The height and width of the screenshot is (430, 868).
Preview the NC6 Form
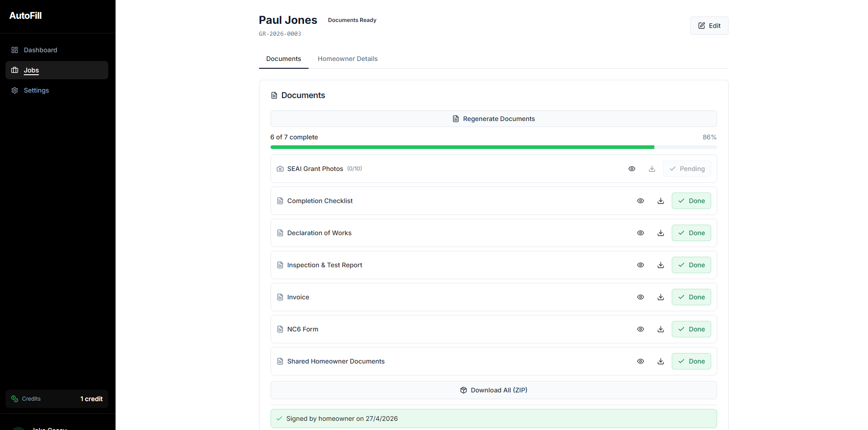click(x=641, y=329)
